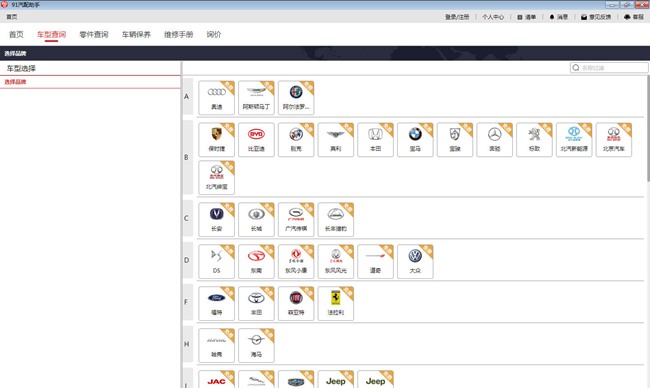Open the Great Wall (长城) brand
Screen dimensions: 650x388
tap(256, 220)
